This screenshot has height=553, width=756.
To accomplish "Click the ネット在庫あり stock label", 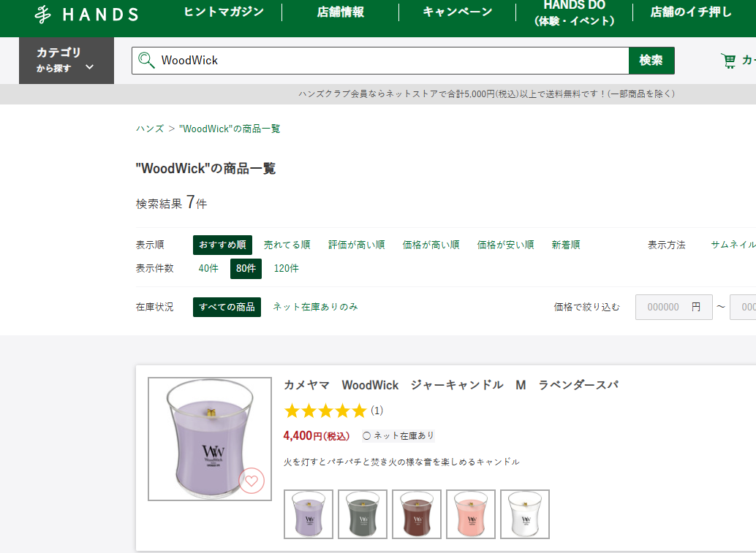I will coord(398,436).
